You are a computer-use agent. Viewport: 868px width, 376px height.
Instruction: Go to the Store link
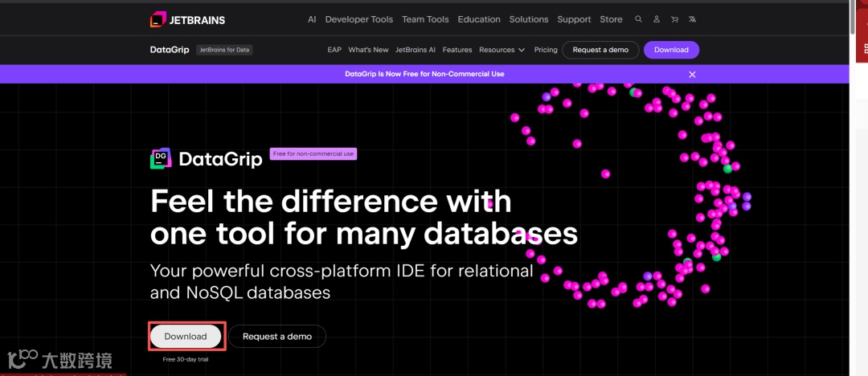(x=611, y=19)
